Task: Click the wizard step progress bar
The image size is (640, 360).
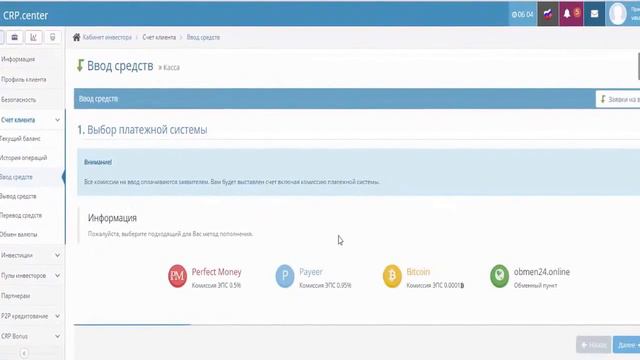Action: 357,325
